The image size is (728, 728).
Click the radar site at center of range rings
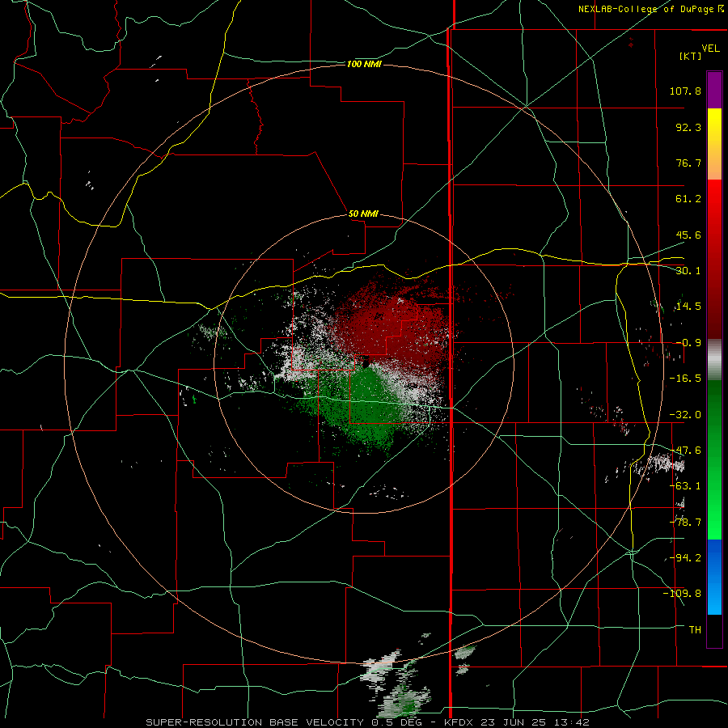tap(366, 363)
